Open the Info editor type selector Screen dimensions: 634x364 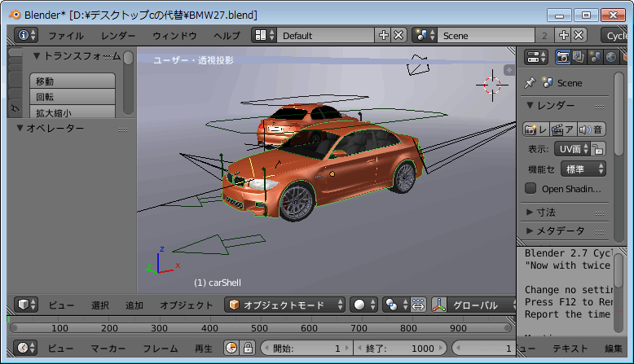[x=26, y=35]
